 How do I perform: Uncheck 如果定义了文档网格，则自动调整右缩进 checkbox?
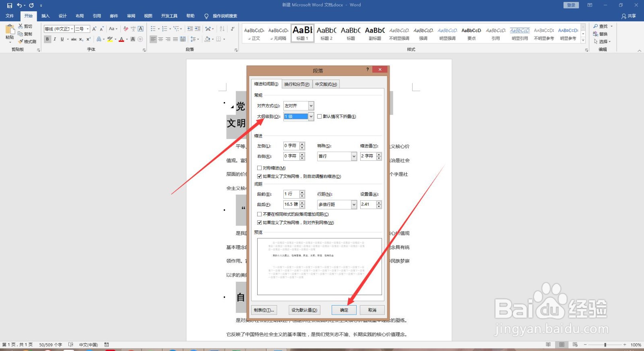260,177
